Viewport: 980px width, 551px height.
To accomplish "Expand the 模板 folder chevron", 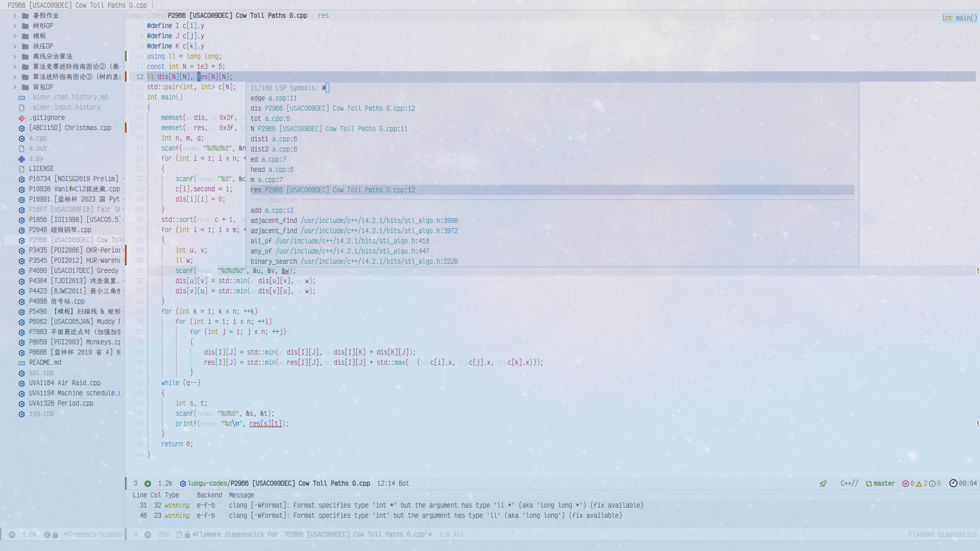I will 15,36.
